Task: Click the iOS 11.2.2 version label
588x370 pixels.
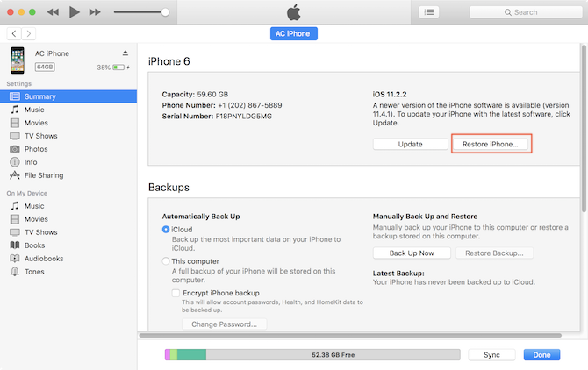Action: click(390, 95)
